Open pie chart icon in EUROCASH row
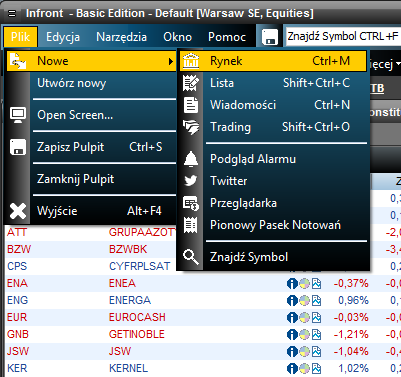Screen dimensions: 401x377 point(304,318)
